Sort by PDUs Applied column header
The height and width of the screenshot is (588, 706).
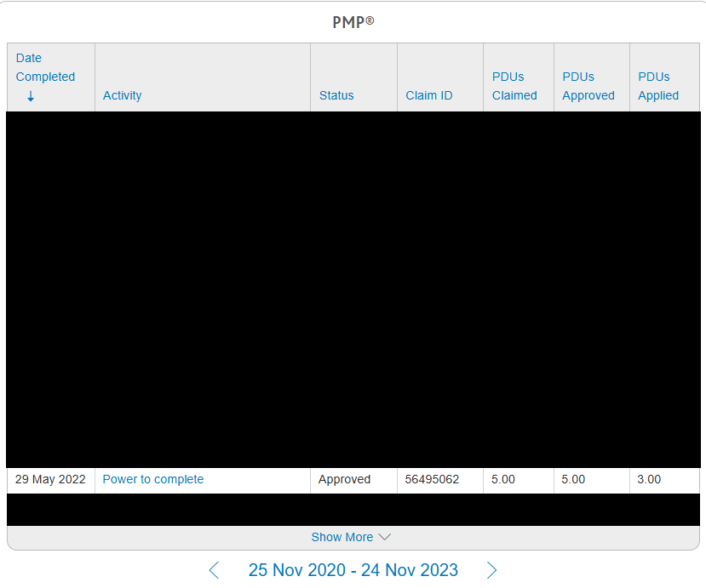[x=658, y=86]
